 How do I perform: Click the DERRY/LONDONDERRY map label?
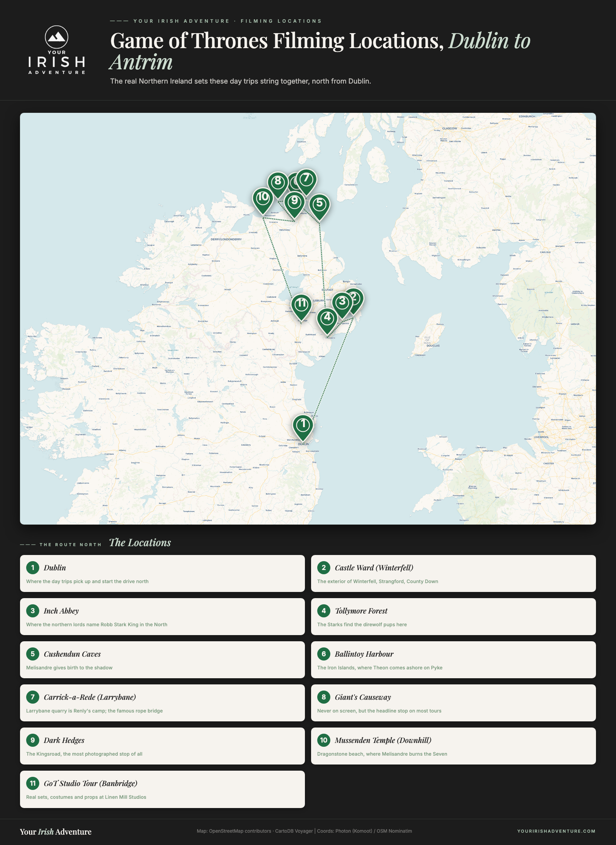226,239
